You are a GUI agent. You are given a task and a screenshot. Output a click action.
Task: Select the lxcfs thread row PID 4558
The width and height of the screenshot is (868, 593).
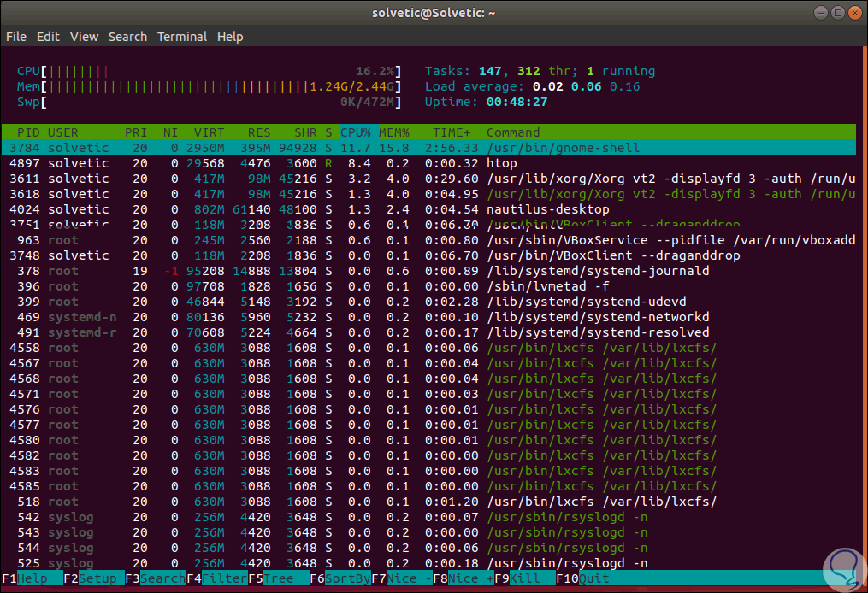[429, 348]
